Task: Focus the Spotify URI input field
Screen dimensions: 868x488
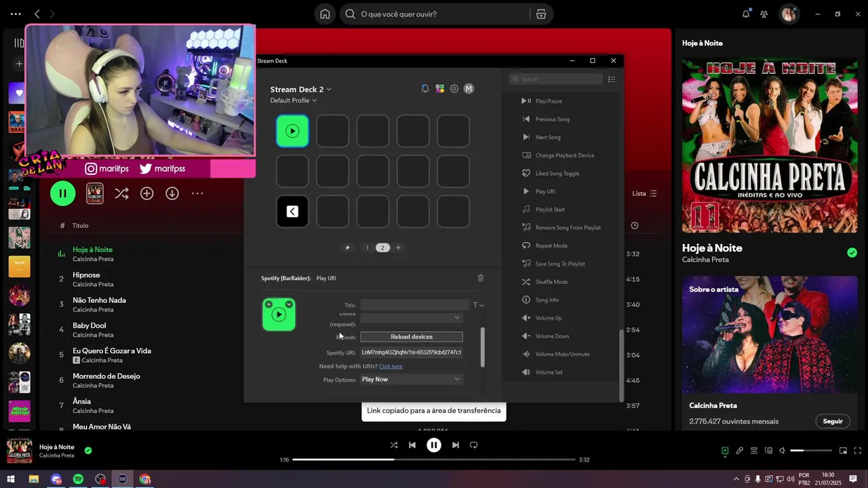Action: click(x=412, y=352)
